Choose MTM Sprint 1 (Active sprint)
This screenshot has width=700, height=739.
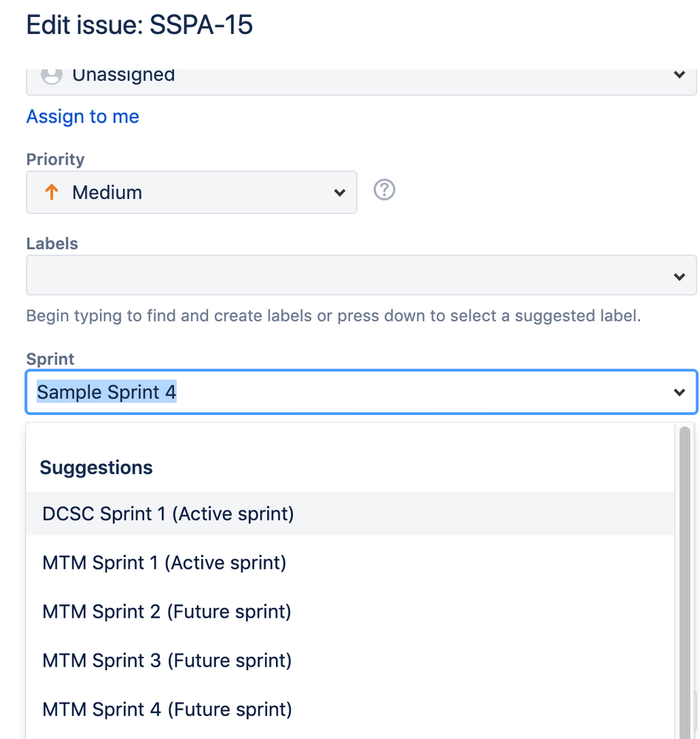[x=164, y=563]
